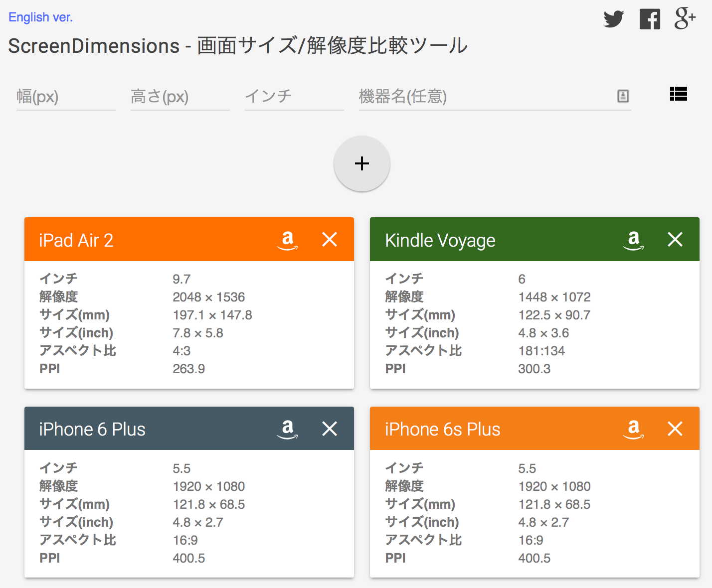Image resolution: width=712 pixels, height=588 pixels.
Task: Click the 高さ(px) height input field
Action: coord(179,97)
